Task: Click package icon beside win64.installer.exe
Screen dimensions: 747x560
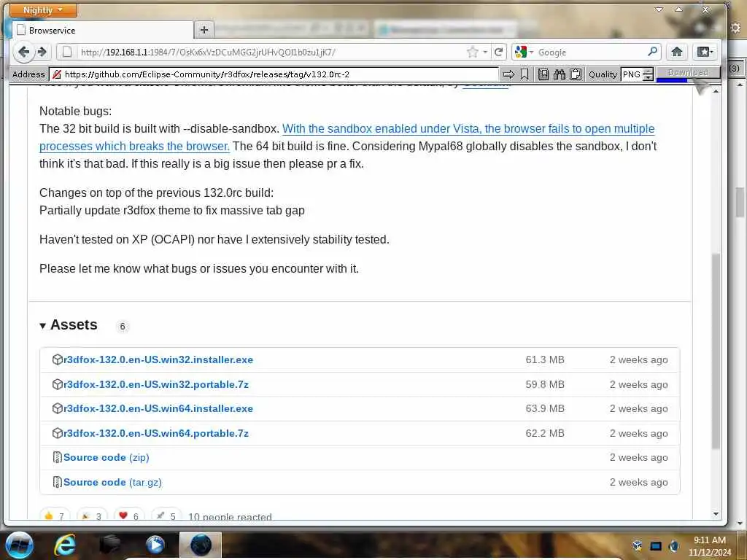Action: [x=57, y=408]
